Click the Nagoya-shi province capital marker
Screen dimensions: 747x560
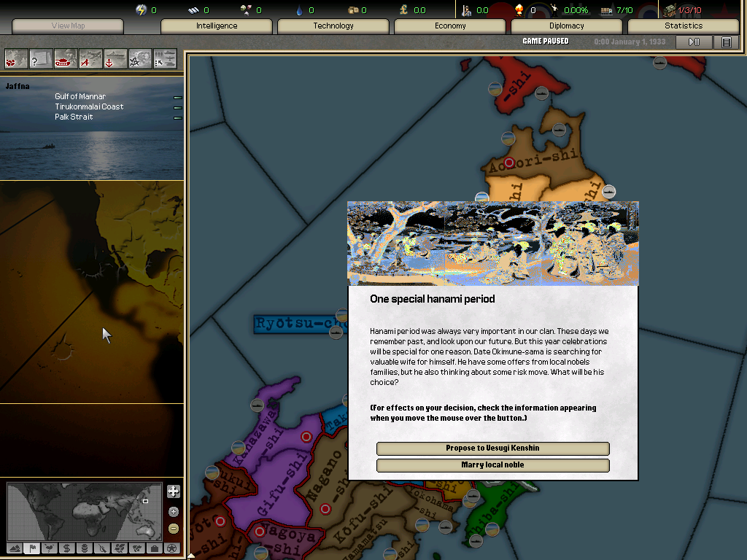(x=260, y=532)
